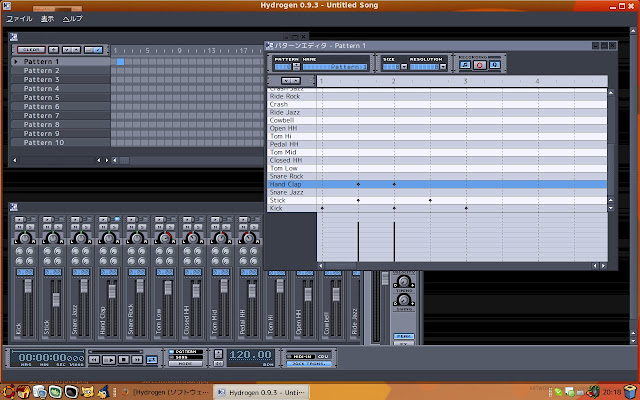Toggle the filled blue cell on Pattern 1 row
This screenshot has height=400, width=640.
pos(120,62)
